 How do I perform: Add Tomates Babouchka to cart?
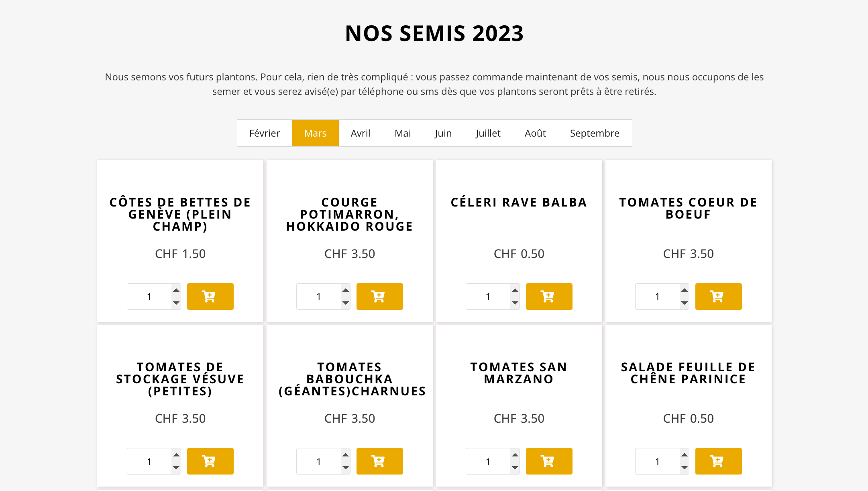click(379, 461)
